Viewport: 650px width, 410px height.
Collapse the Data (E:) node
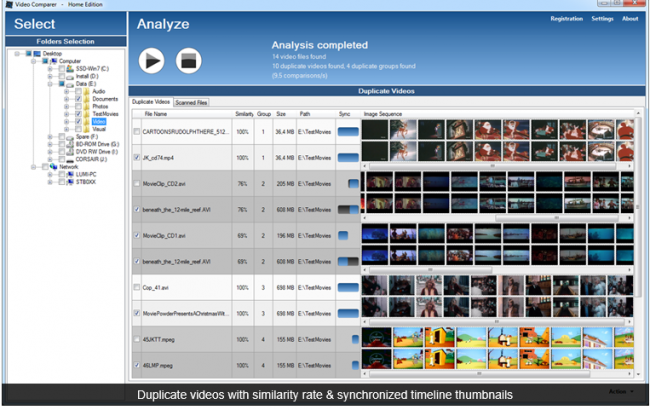click(x=50, y=84)
